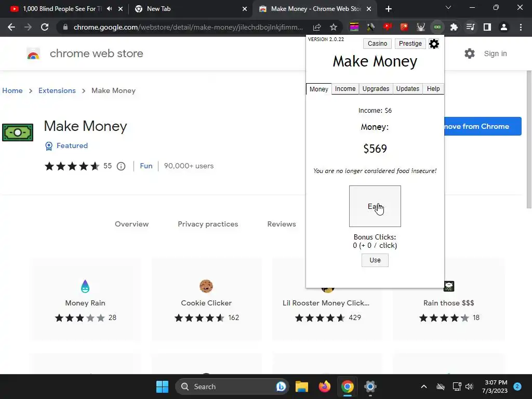Open the clock showing 3:07 PM

[495, 387]
